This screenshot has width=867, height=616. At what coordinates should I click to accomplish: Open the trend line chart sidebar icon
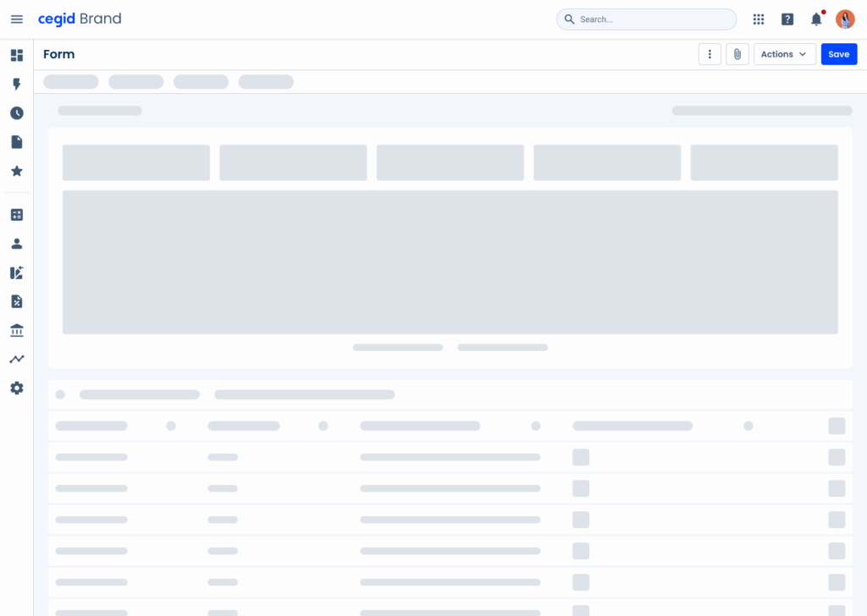(x=17, y=359)
